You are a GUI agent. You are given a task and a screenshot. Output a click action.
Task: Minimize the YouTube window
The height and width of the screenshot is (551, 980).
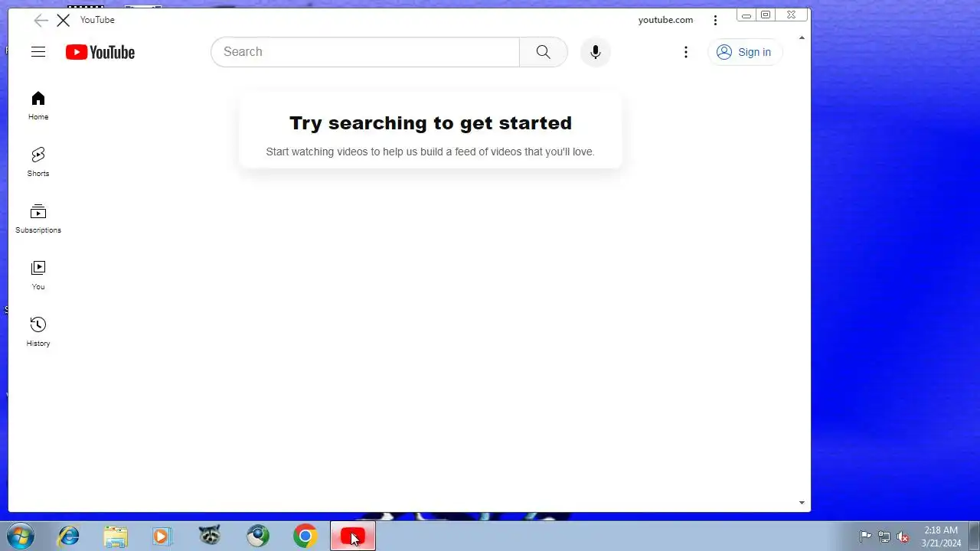tap(746, 15)
